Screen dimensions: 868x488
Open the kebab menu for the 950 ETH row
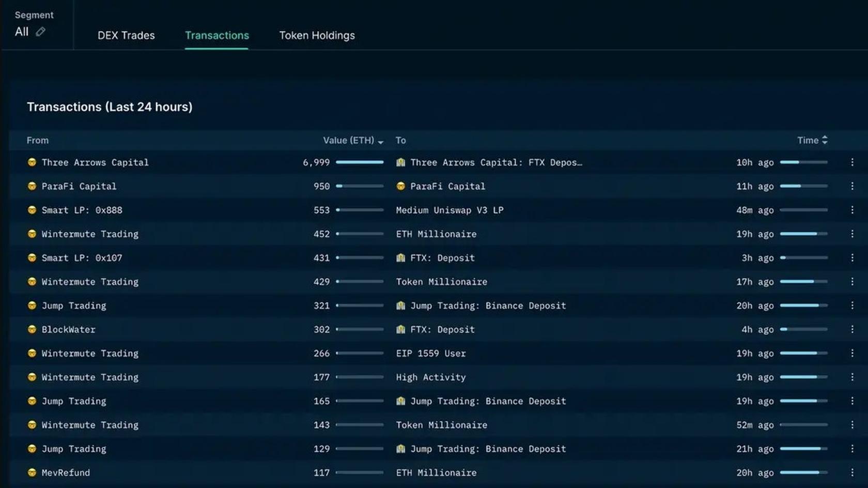pos(852,186)
